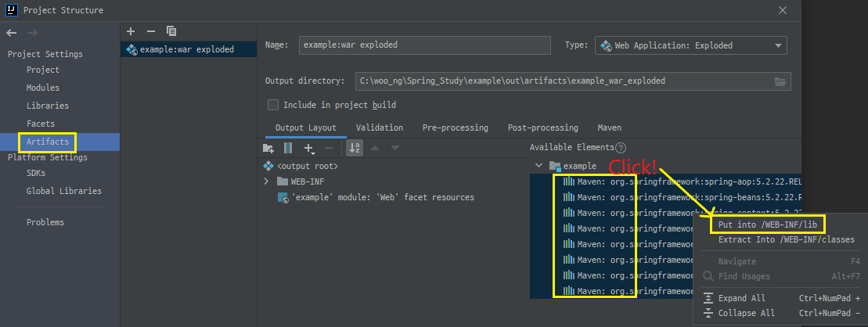Screen dimensions: 868x327
Task: Open SDKs under Platform Settings
Action: point(36,173)
